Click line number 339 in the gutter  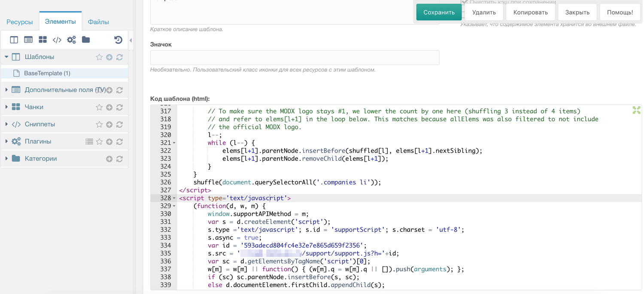pos(165,285)
